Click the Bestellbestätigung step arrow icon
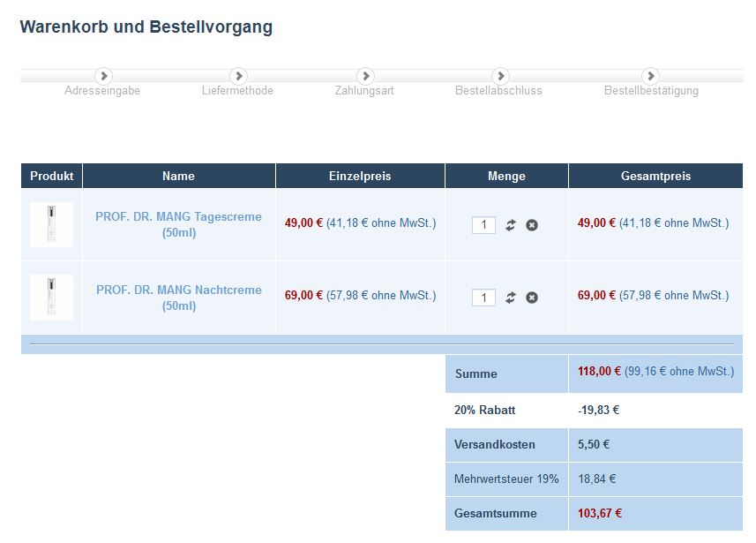This screenshot has width=756, height=543. (651, 76)
